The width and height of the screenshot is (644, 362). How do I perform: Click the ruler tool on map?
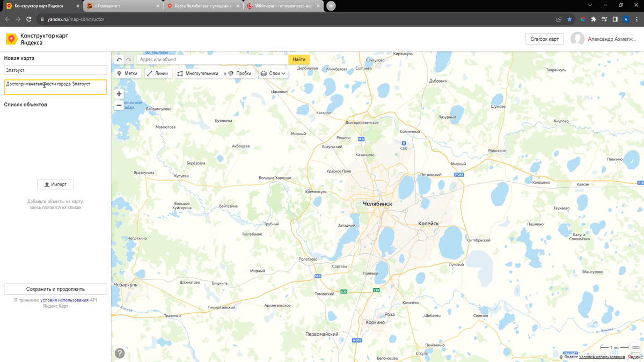click(635, 348)
